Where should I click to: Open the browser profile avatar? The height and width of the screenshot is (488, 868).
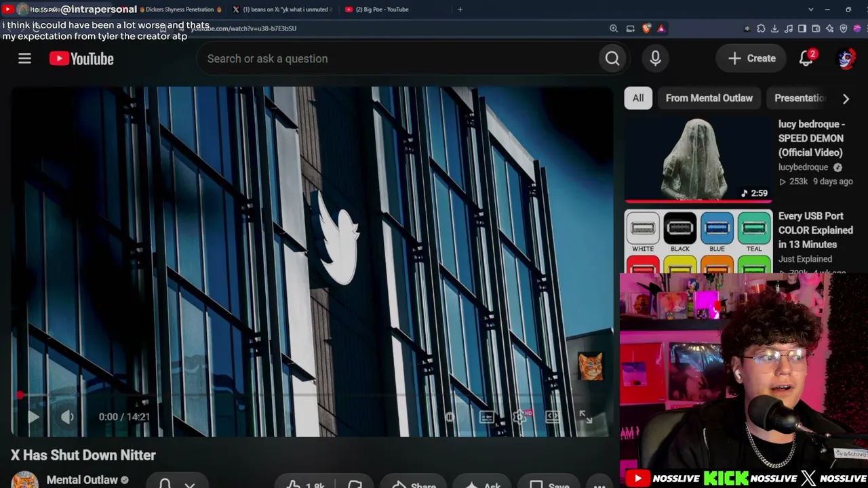click(x=857, y=28)
